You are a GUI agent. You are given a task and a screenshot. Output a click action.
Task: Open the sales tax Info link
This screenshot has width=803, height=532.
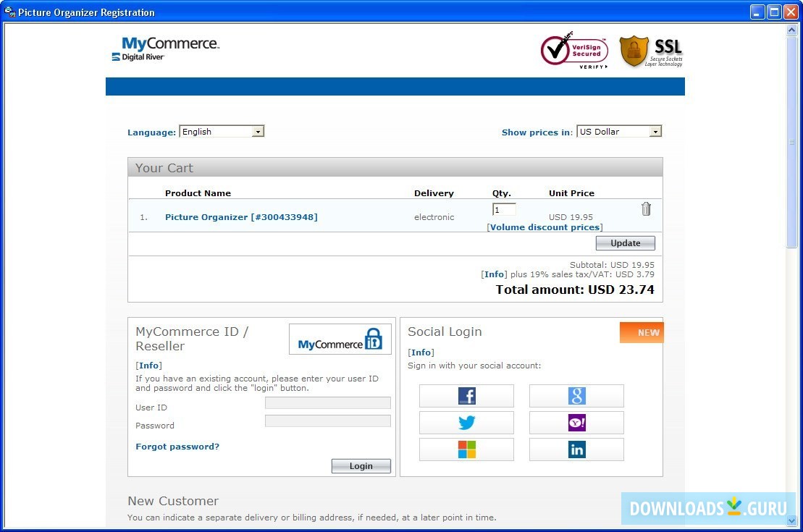pyautogui.click(x=495, y=274)
